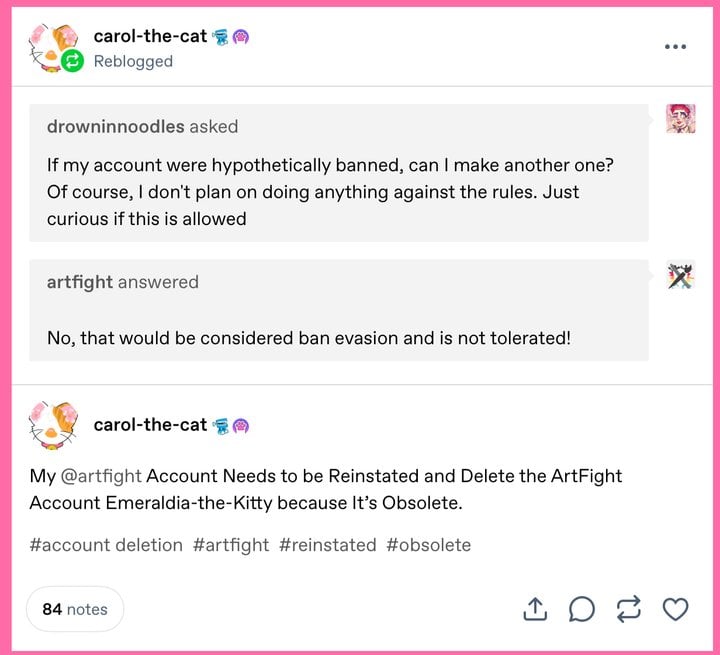Open the 84 notes button
Image resolution: width=720 pixels, height=655 pixels.
(75, 608)
